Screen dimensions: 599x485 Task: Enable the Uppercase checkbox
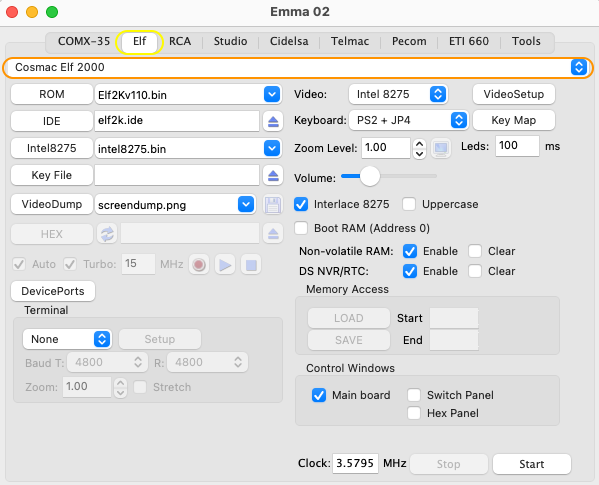tap(409, 204)
